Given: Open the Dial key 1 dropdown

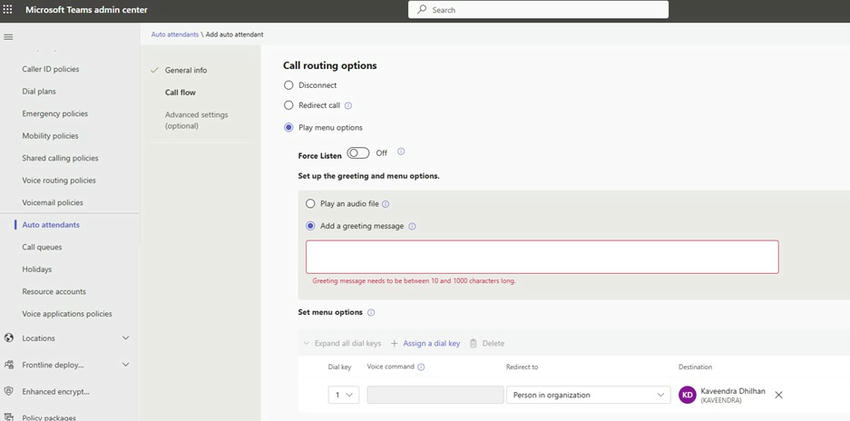Looking at the screenshot, I should [x=343, y=395].
